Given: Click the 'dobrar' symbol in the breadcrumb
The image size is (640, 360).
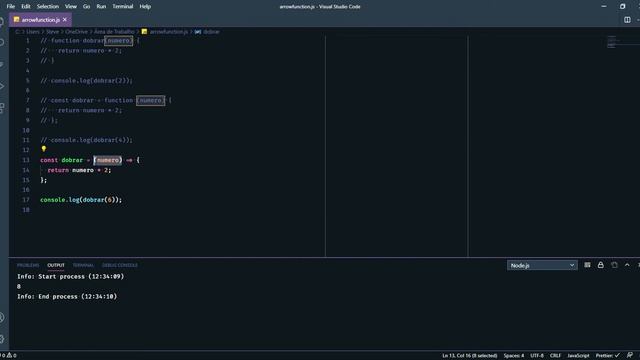Looking at the screenshot, I should pyautogui.click(x=211, y=31).
